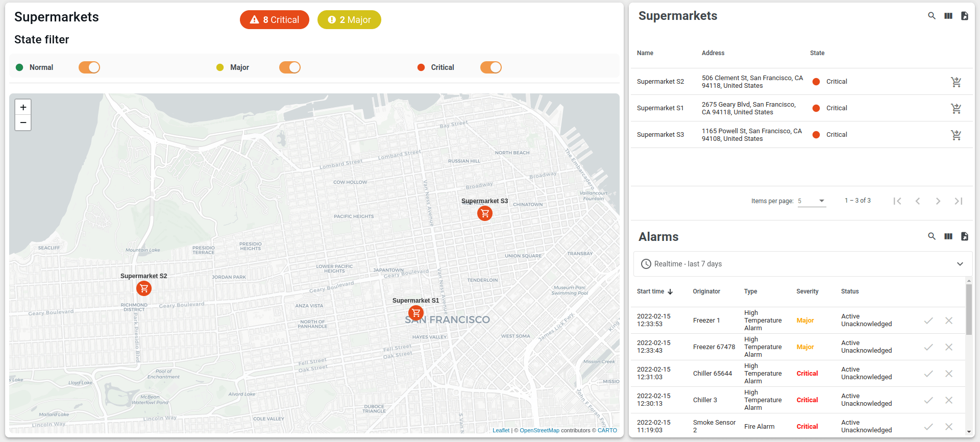980x442 pixels.
Task: Sort supermarkets by Address column header
Action: pyautogui.click(x=713, y=53)
